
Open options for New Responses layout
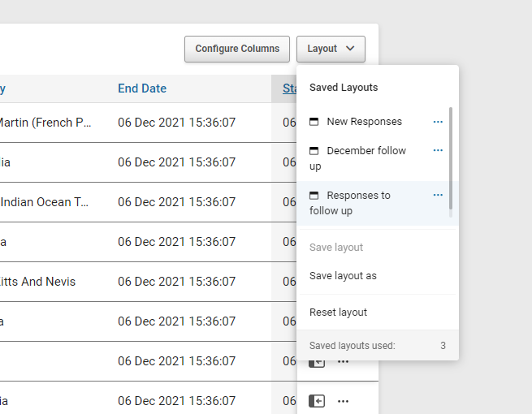pyautogui.click(x=438, y=122)
